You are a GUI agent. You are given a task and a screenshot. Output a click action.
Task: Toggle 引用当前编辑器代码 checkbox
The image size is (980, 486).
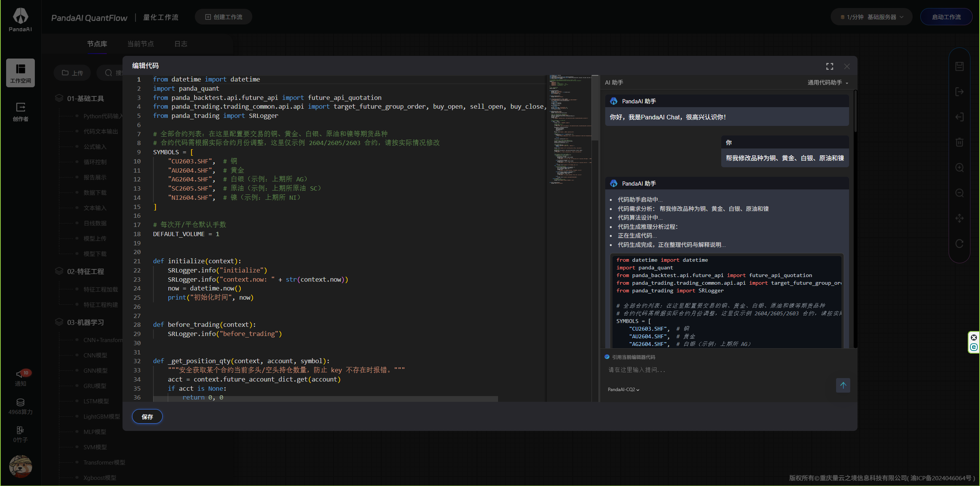pos(607,357)
